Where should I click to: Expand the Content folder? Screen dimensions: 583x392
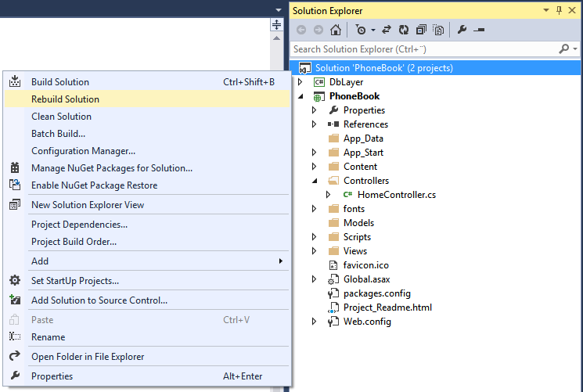point(315,167)
